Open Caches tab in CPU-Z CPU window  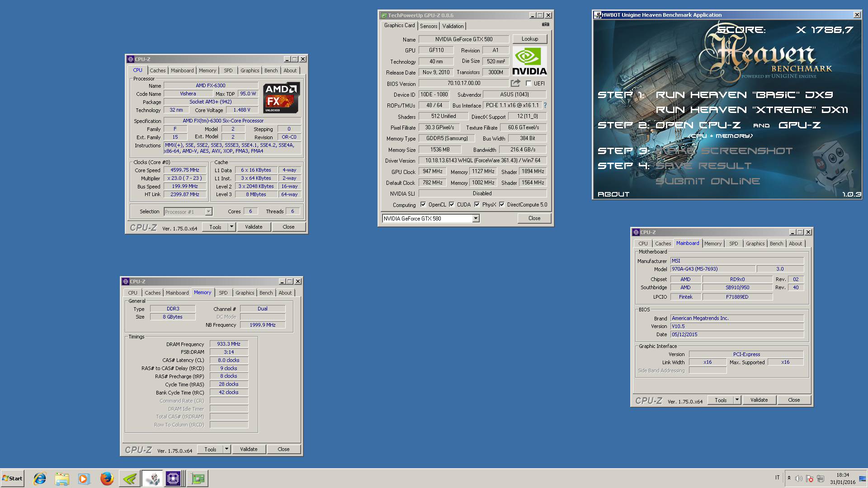[158, 70]
